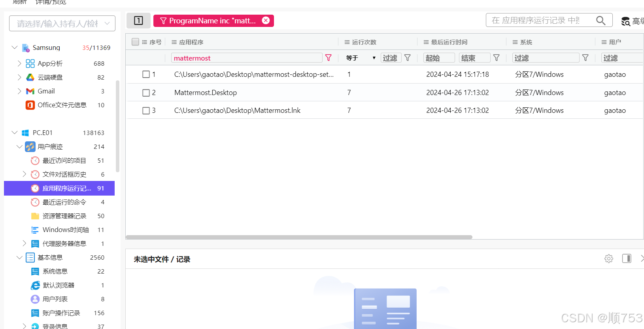Check the box for row 3 Mattermost.lnk

tap(146, 110)
